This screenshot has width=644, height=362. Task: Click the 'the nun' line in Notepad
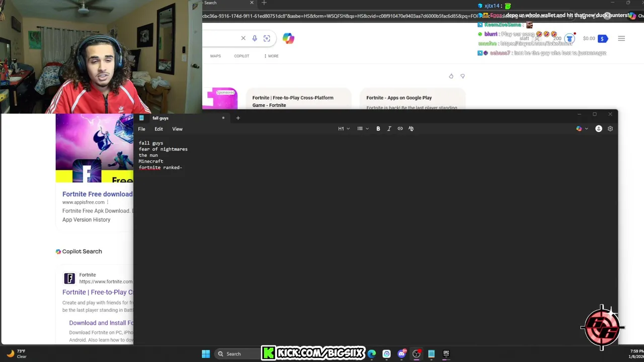pyautogui.click(x=148, y=155)
